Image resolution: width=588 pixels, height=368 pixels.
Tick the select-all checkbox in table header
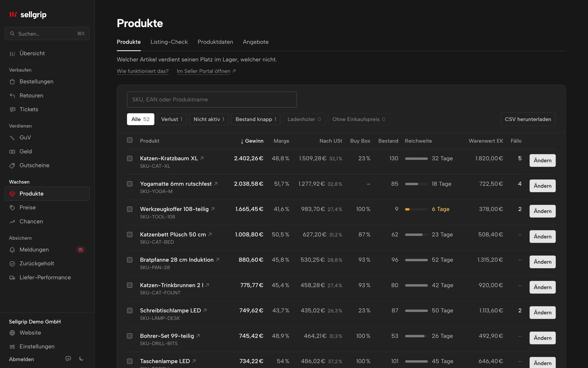pos(130,140)
